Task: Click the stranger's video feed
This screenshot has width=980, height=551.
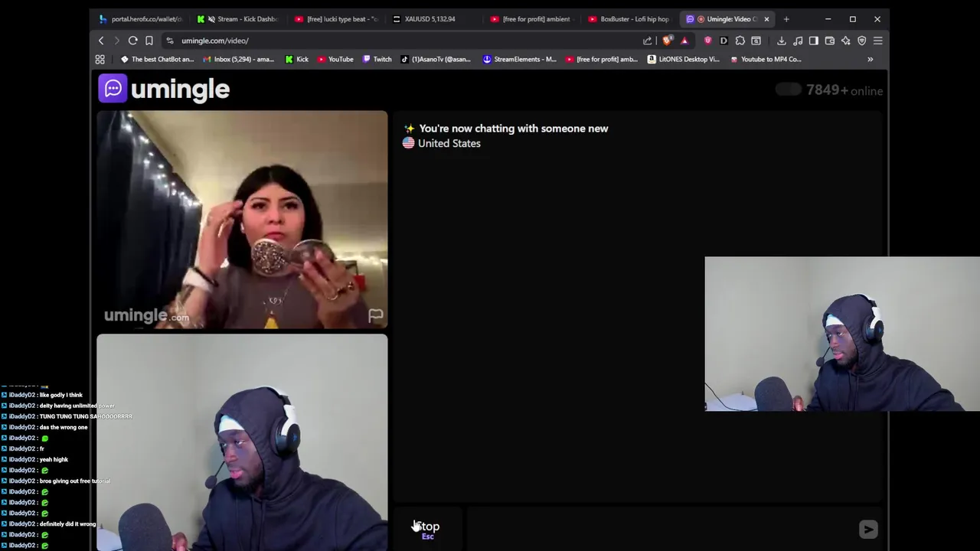Action: [x=242, y=220]
